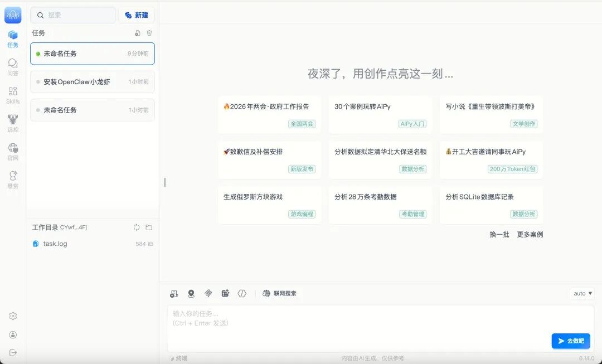602x364 pixels.
Task: Click the 新建 new task button
Action: coord(137,15)
